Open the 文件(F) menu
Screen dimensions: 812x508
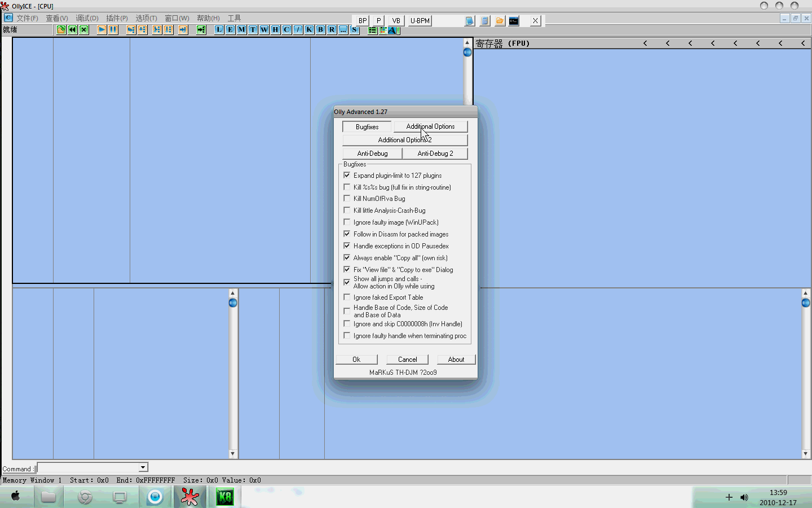(x=27, y=18)
